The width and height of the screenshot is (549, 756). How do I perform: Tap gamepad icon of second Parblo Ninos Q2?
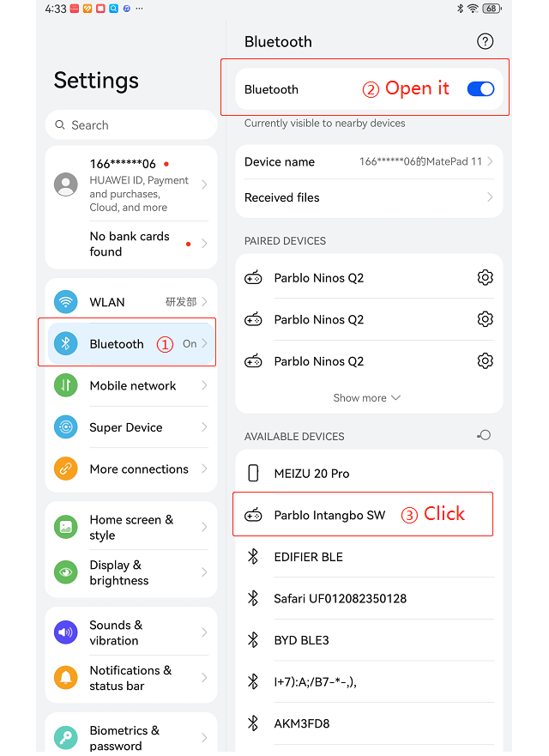click(253, 319)
